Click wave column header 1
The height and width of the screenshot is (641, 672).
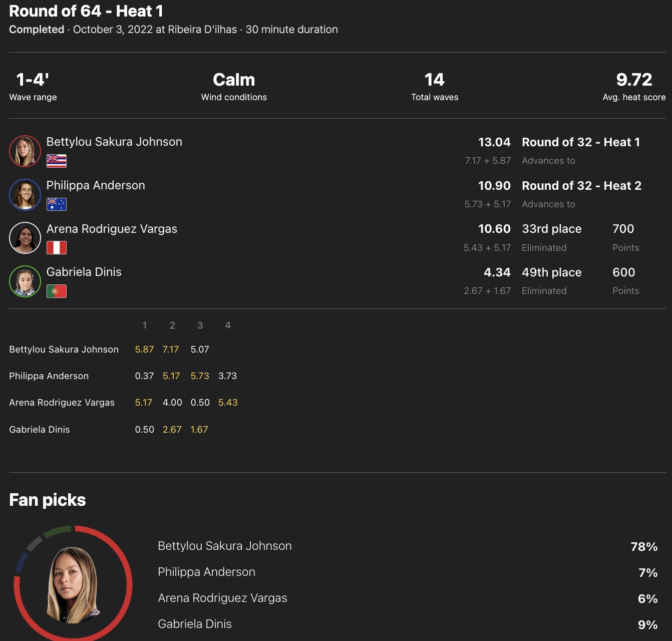coord(145,326)
